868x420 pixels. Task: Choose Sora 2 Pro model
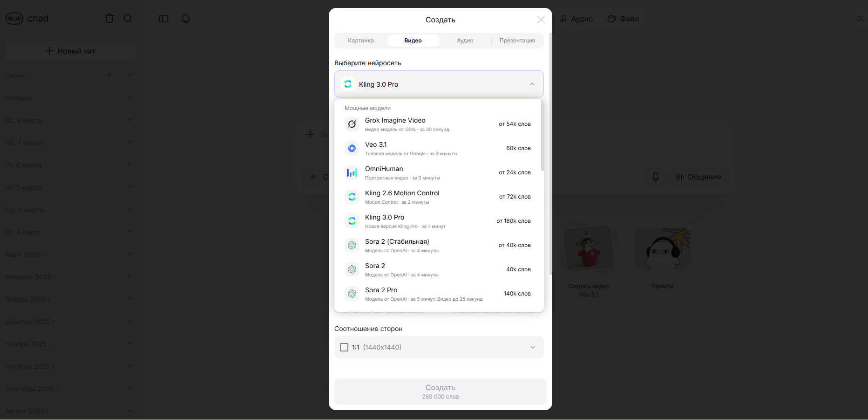click(x=438, y=294)
